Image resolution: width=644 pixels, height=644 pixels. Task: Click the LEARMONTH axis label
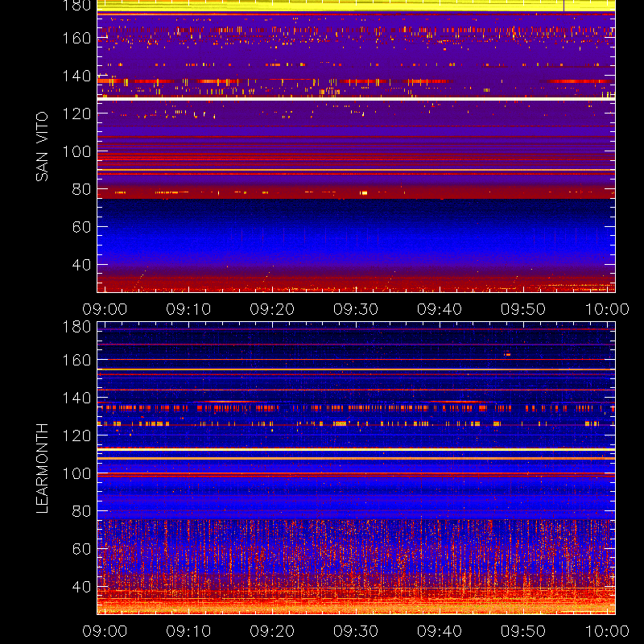42,469
